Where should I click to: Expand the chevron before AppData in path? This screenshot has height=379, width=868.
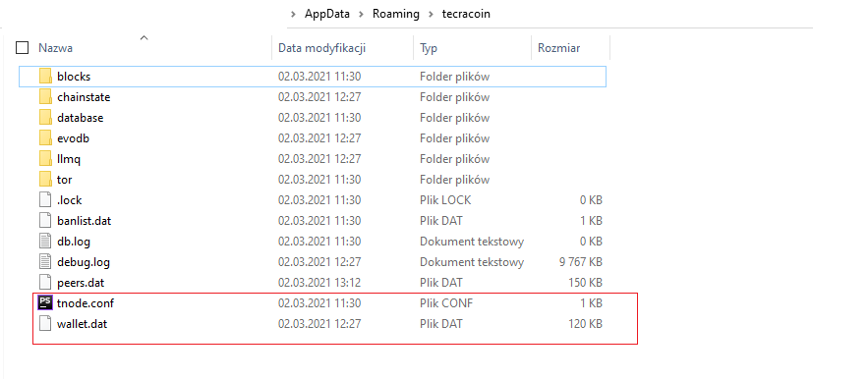[293, 15]
